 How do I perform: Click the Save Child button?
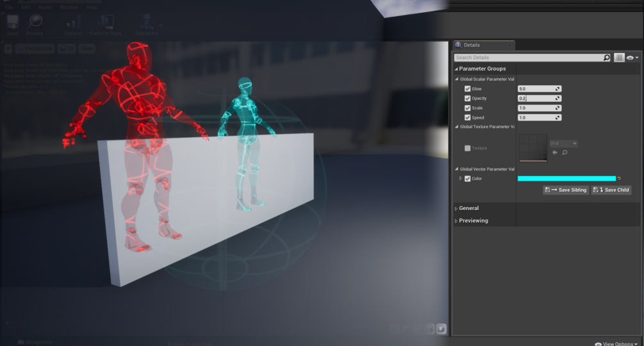click(x=611, y=190)
